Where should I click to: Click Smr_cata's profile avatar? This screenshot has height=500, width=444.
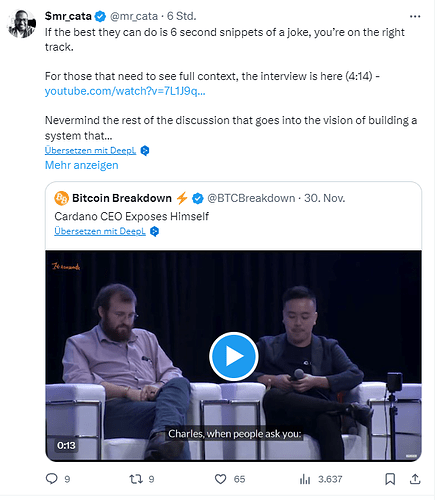22,24
